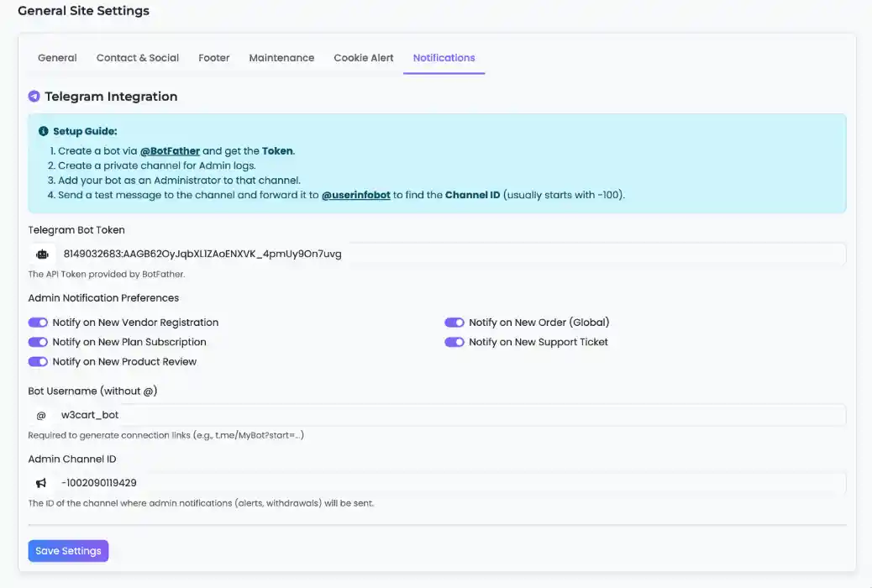Click the info icon in the Setup Guide box

[43, 131]
